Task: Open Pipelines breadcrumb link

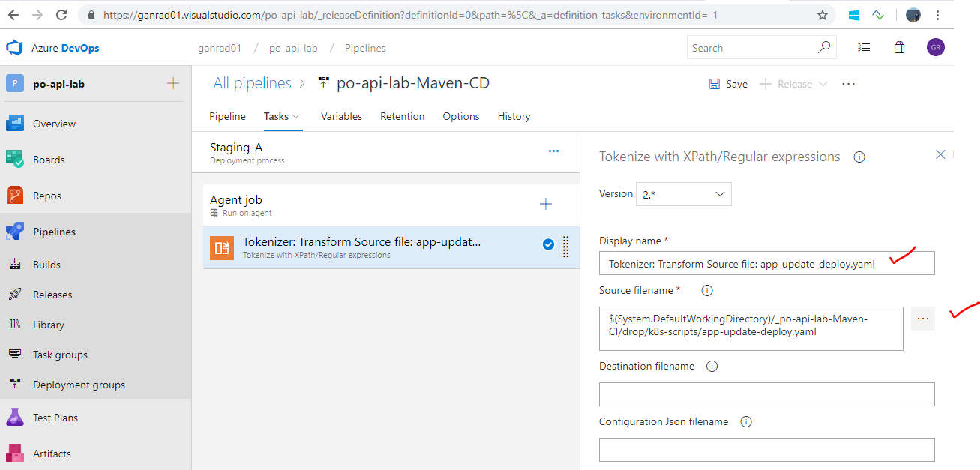Action: pos(365,48)
